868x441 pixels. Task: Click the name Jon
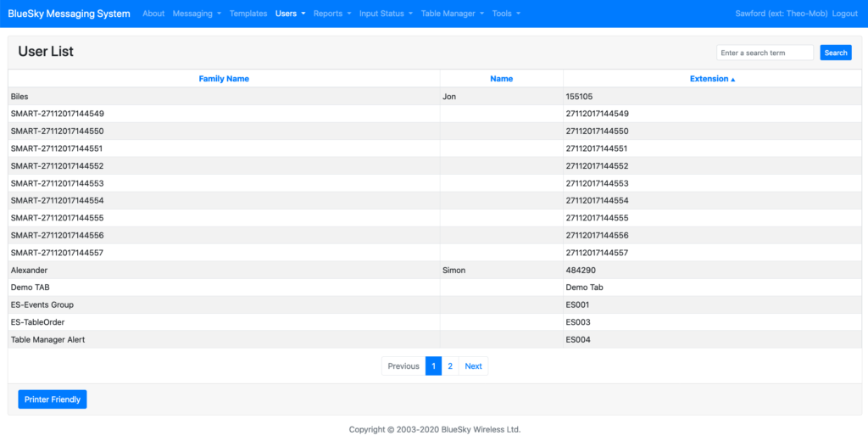[x=449, y=97]
